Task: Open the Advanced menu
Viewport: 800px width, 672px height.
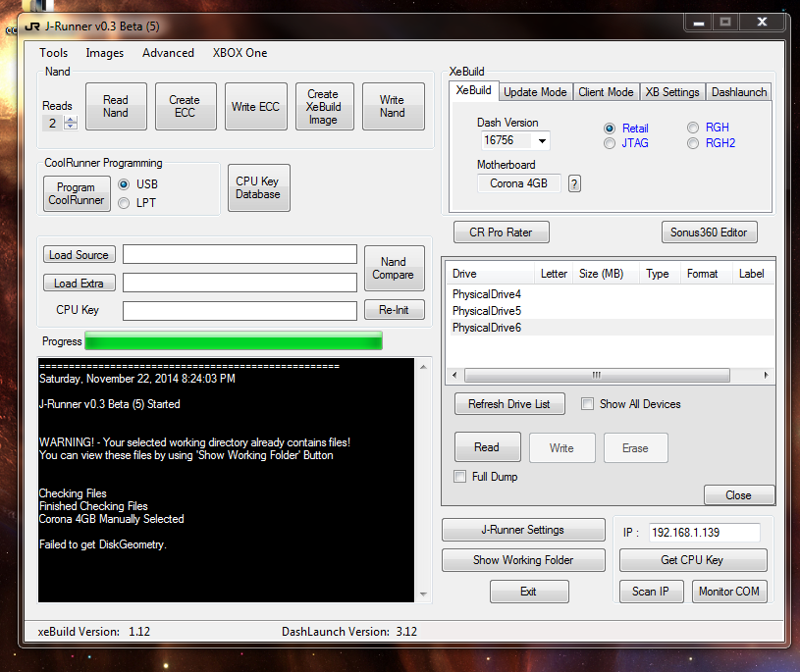Action: pyautogui.click(x=169, y=53)
